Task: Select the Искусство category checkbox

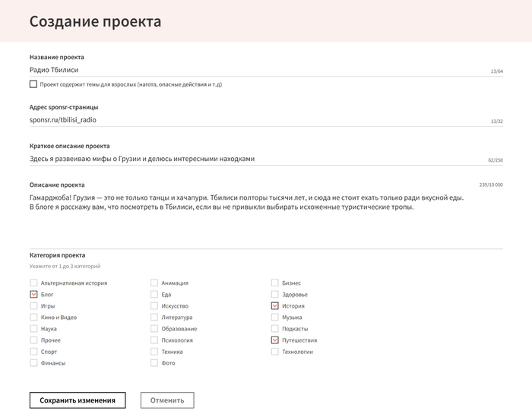Action: 154,305
